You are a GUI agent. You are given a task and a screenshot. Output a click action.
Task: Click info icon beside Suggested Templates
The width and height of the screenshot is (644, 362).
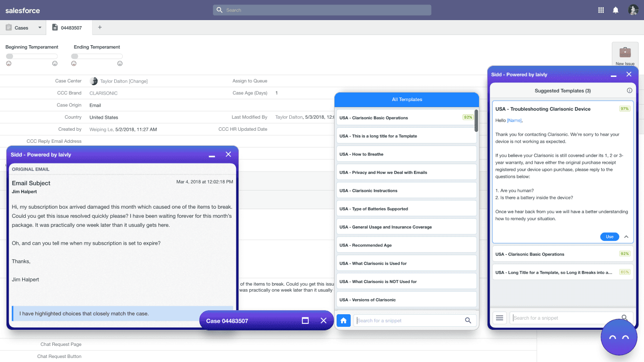tap(629, 90)
